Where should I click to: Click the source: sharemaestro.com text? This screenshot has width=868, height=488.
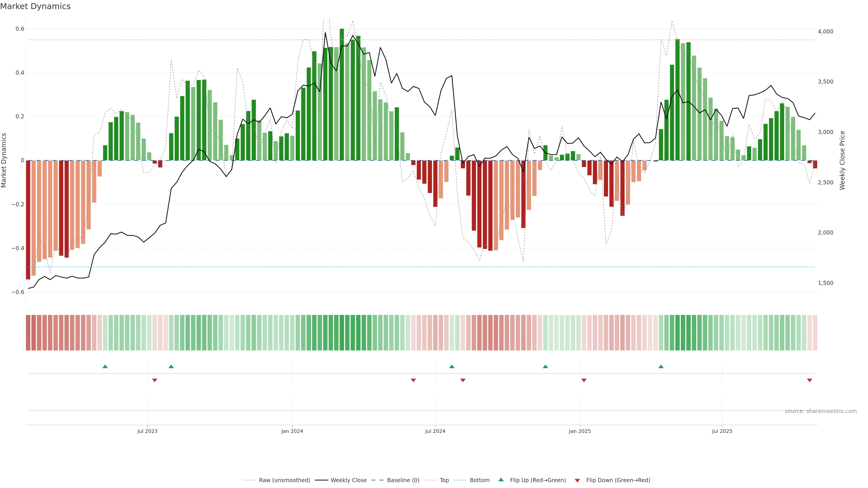[821, 411]
